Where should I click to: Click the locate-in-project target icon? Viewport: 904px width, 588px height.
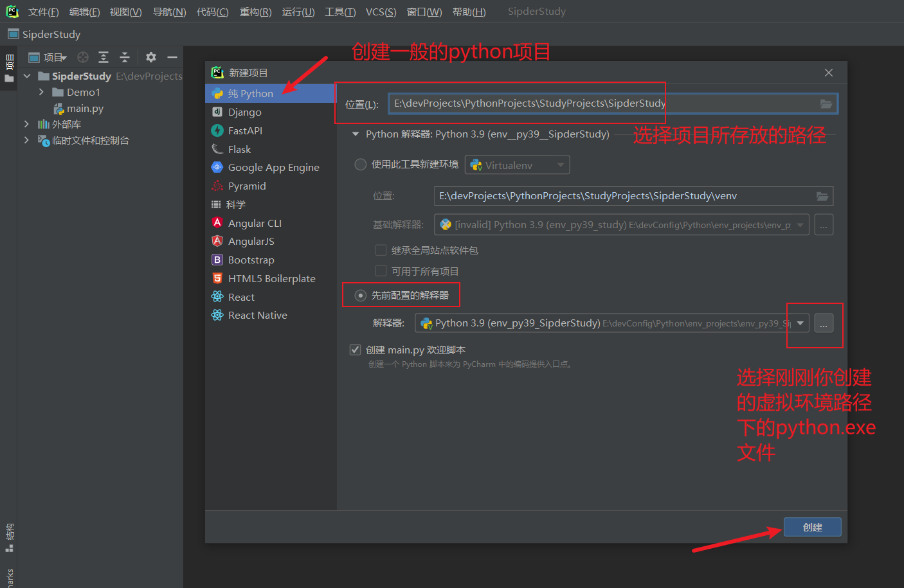83,57
